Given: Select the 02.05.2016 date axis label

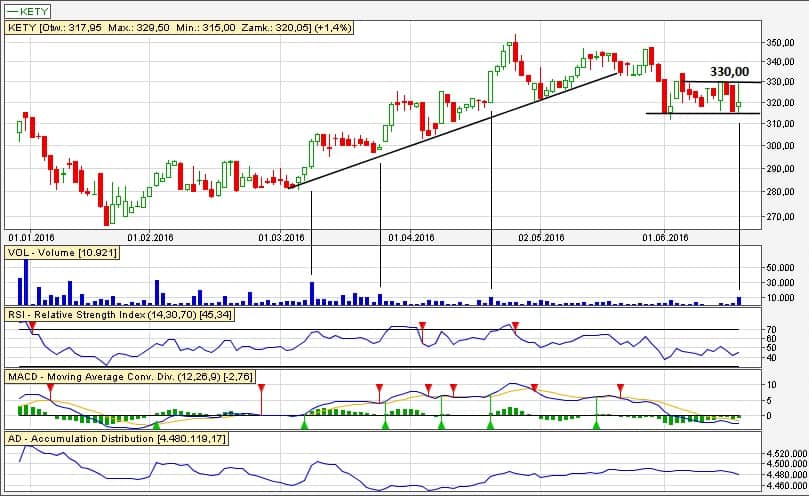Looking at the screenshot, I should click(x=541, y=238).
